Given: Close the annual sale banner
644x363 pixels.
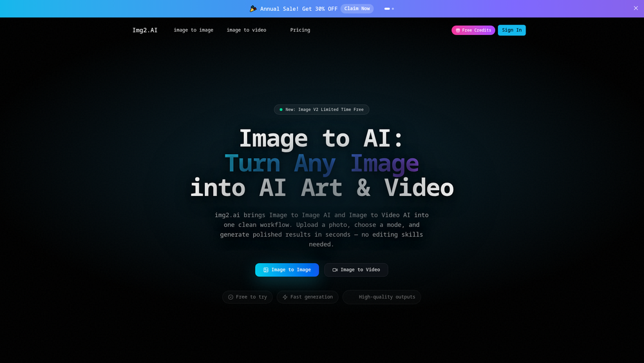Looking at the screenshot, I should coord(636,8).
